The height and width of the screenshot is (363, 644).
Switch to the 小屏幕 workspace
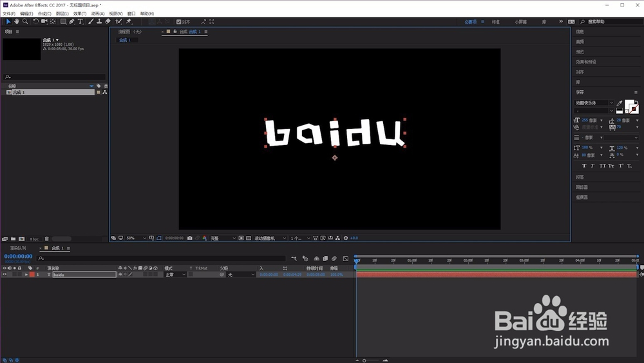(521, 22)
